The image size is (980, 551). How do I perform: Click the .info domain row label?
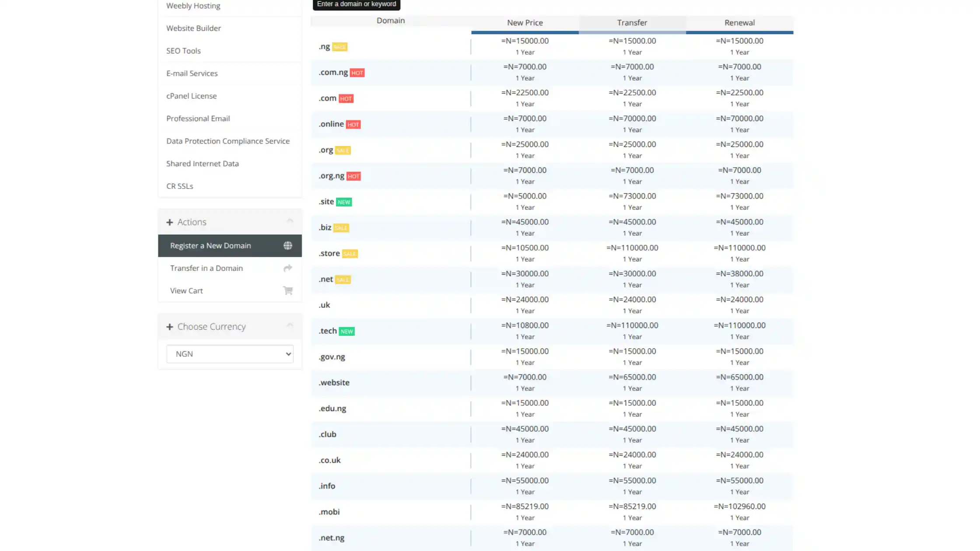coord(327,486)
